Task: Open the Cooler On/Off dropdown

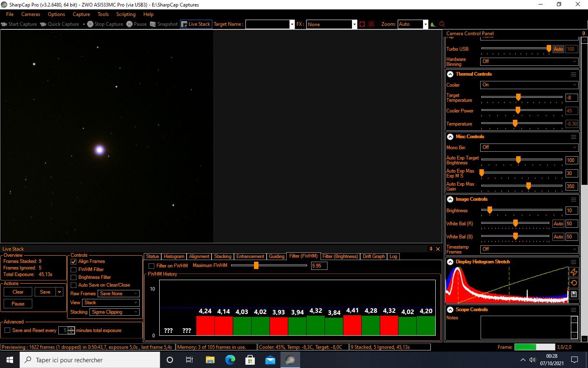Action: [x=529, y=85]
